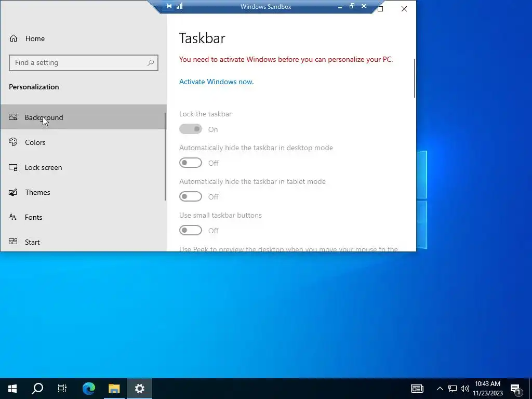Go to Settings Home

pos(27,38)
